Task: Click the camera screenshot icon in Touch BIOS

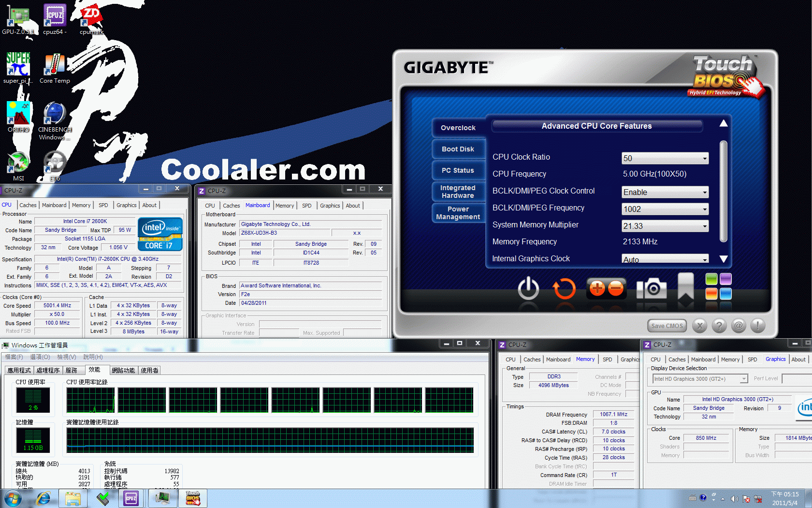Action: pos(652,288)
